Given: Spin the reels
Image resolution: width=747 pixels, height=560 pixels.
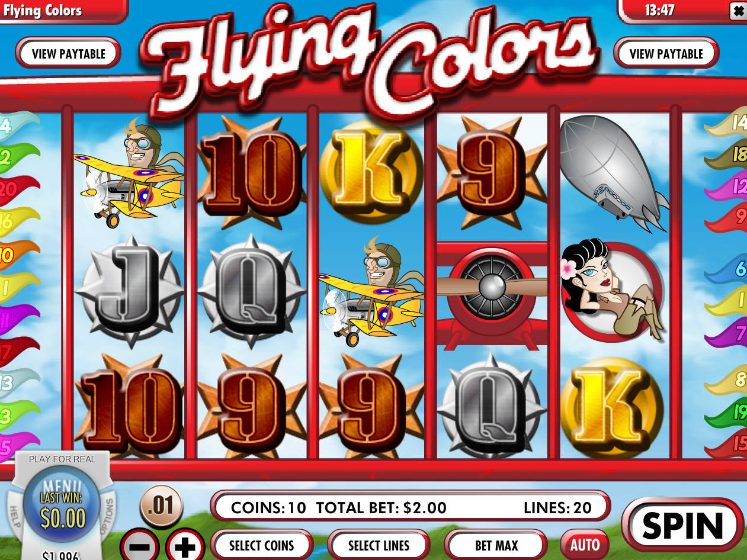Looking at the screenshot, I should pos(682,525).
